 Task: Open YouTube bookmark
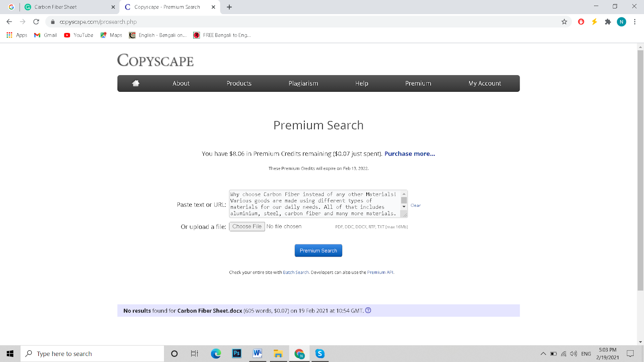[x=78, y=35]
